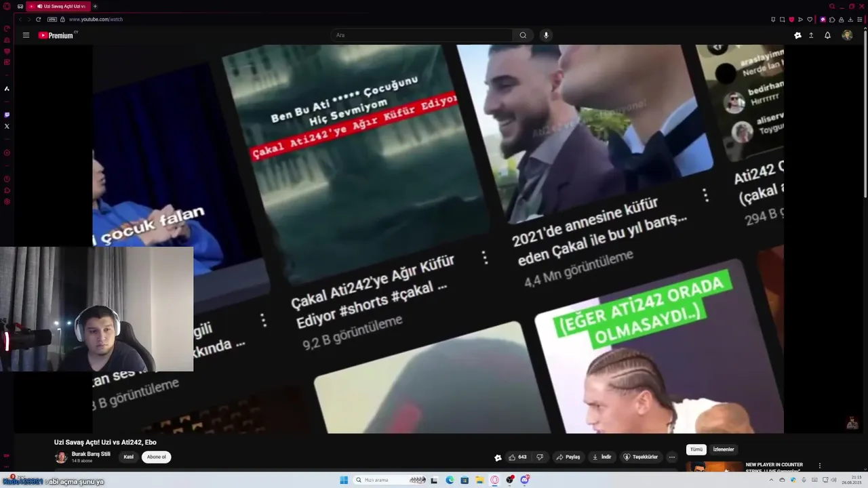Submit search with the magnifier button
868x488 pixels.
coord(523,35)
